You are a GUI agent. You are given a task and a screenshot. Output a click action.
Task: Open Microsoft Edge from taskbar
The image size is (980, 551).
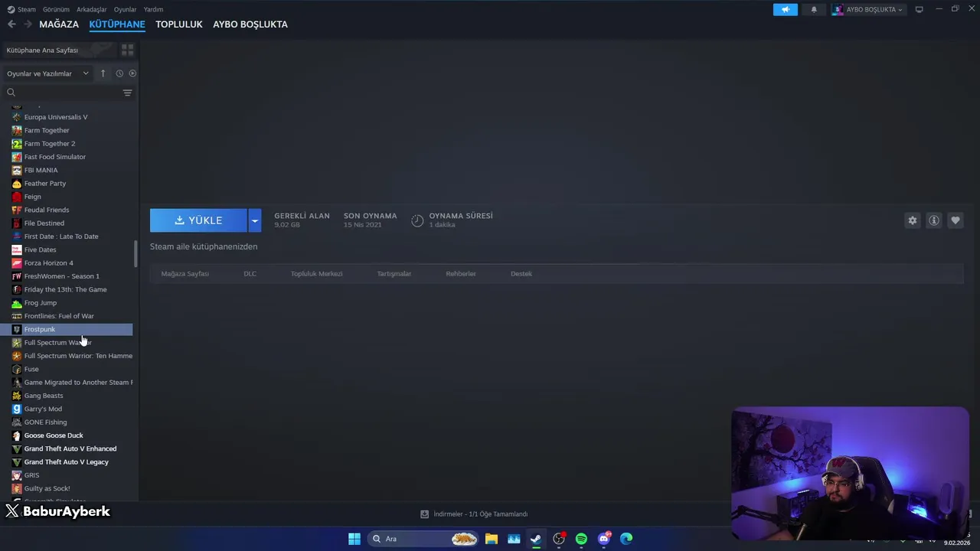point(626,539)
